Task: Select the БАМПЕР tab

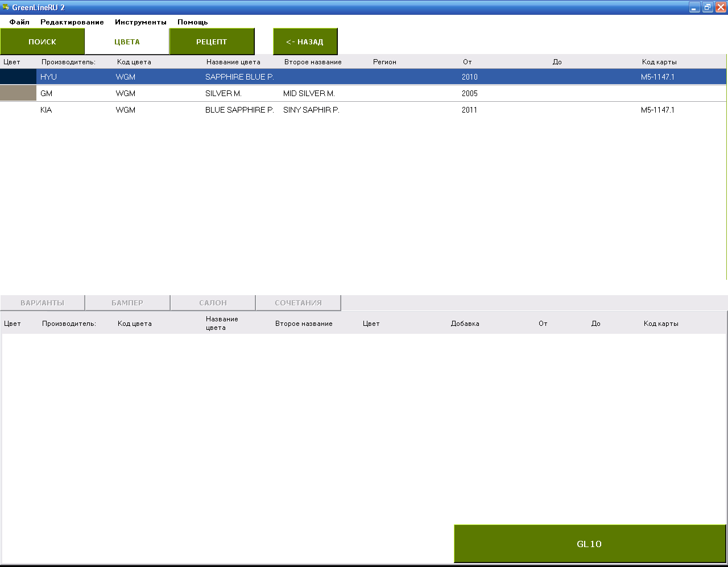Action: tap(127, 303)
